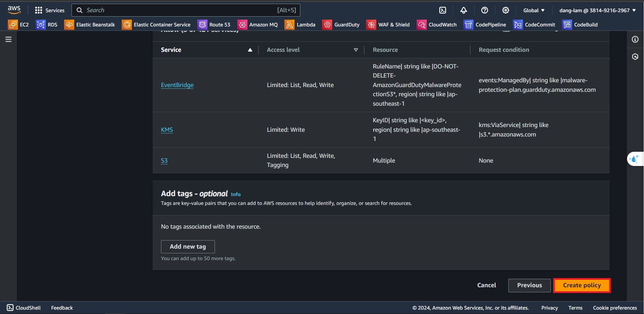The height and width of the screenshot is (314, 644).
Task: Expand the dang-lam account dropdown
Action: (597, 10)
